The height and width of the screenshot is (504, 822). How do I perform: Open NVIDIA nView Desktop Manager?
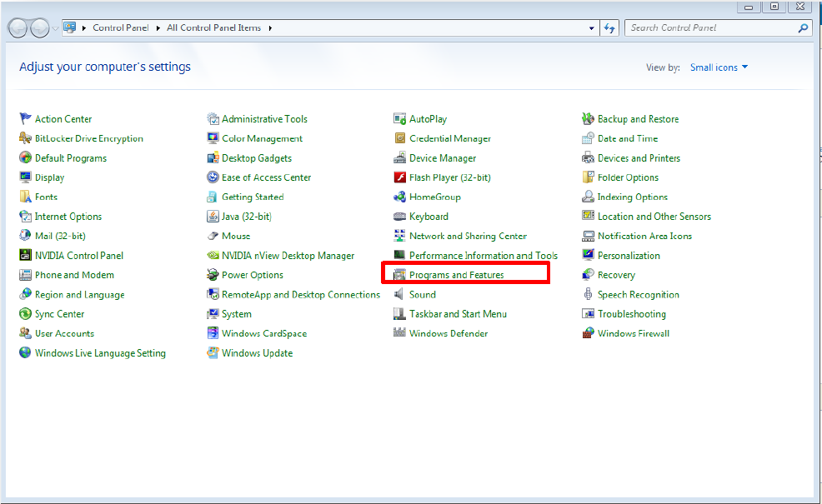pos(288,256)
